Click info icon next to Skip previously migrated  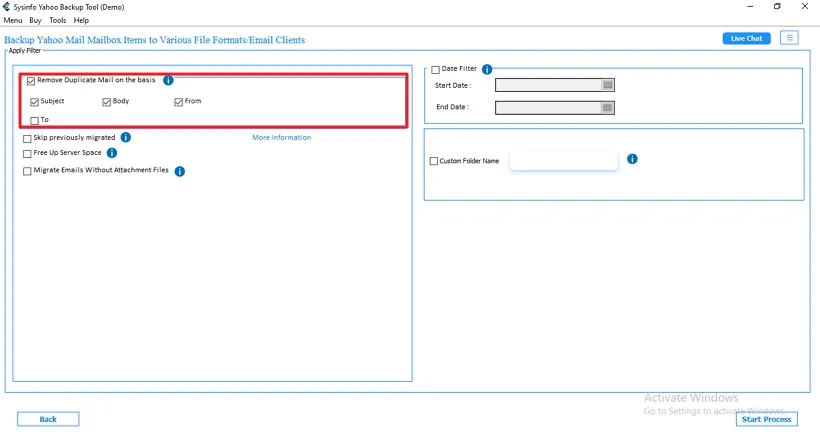tap(126, 137)
